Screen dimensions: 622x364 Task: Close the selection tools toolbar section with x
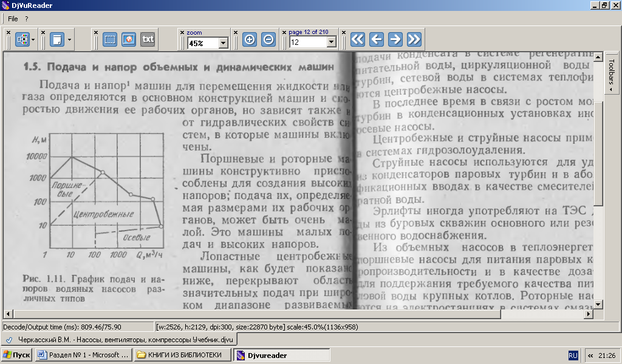(x=95, y=33)
